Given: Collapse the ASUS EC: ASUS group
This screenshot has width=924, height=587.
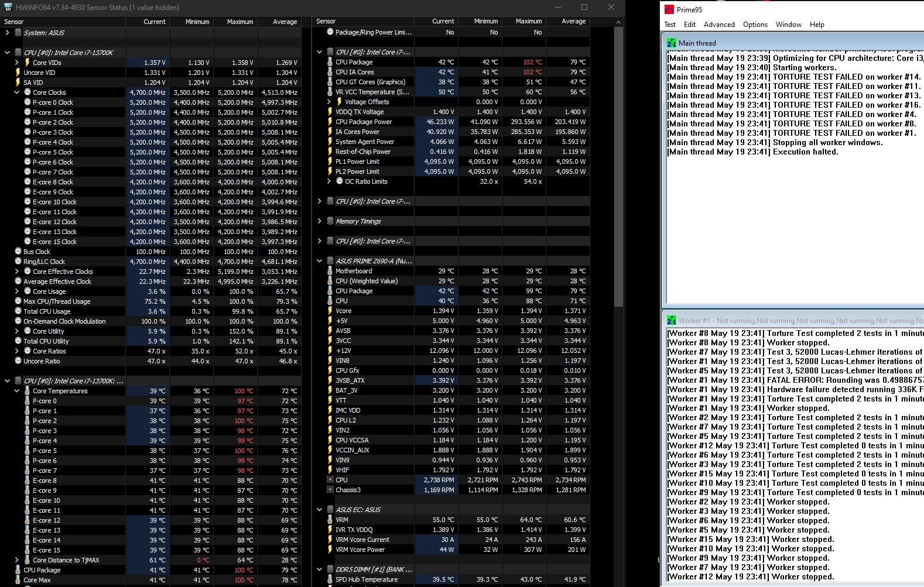Looking at the screenshot, I should [x=319, y=510].
